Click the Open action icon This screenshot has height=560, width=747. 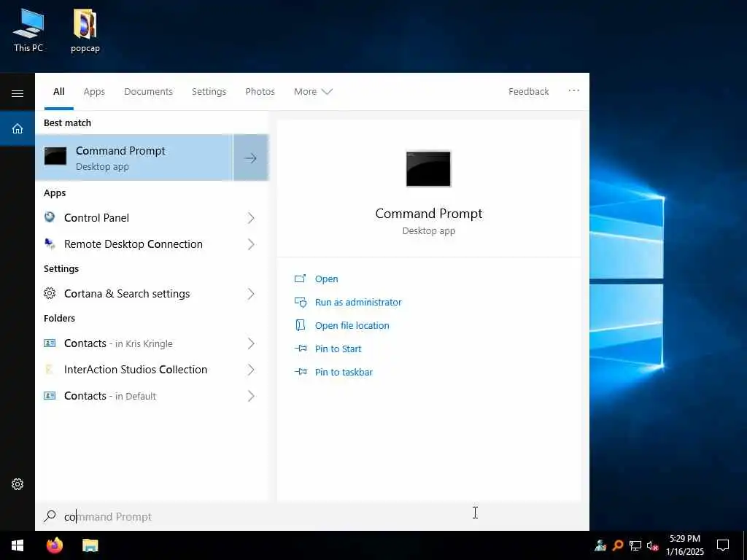pos(300,279)
